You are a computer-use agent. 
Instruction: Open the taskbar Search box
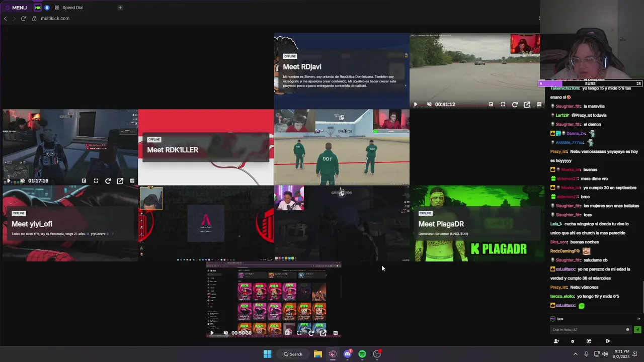[x=293, y=354]
